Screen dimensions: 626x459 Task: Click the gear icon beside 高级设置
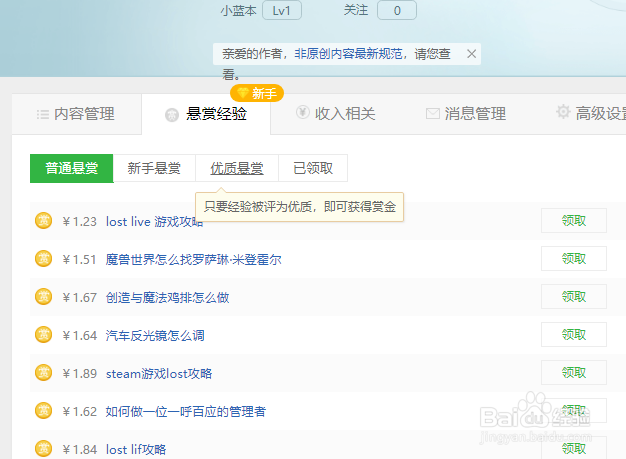(x=563, y=112)
